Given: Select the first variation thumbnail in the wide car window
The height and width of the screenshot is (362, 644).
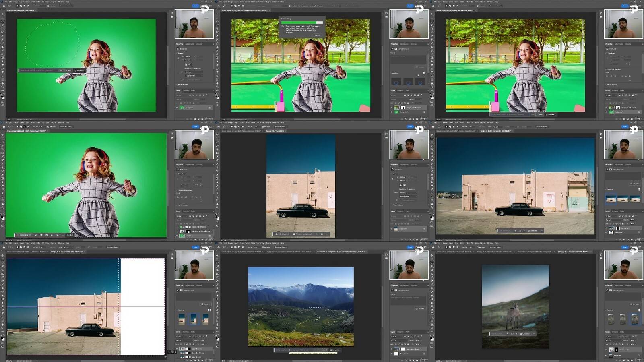Looking at the screenshot, I should tap(611, 199).
